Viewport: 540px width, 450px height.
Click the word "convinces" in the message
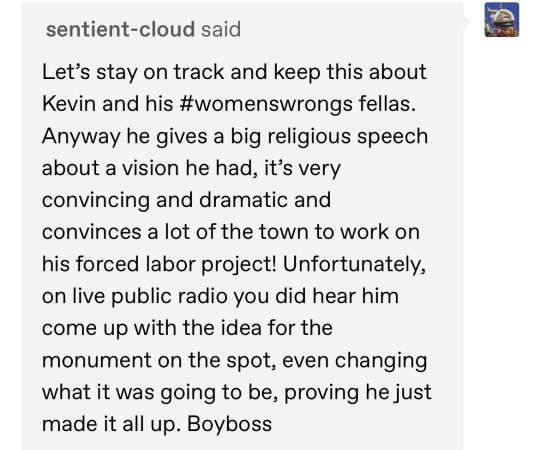(92, 232)
